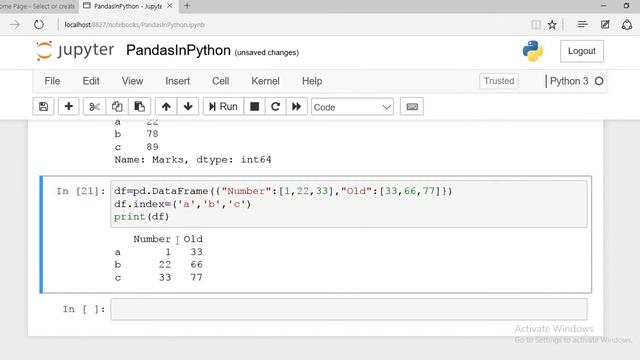Click the value 66 in output row b

click(196, 264)
